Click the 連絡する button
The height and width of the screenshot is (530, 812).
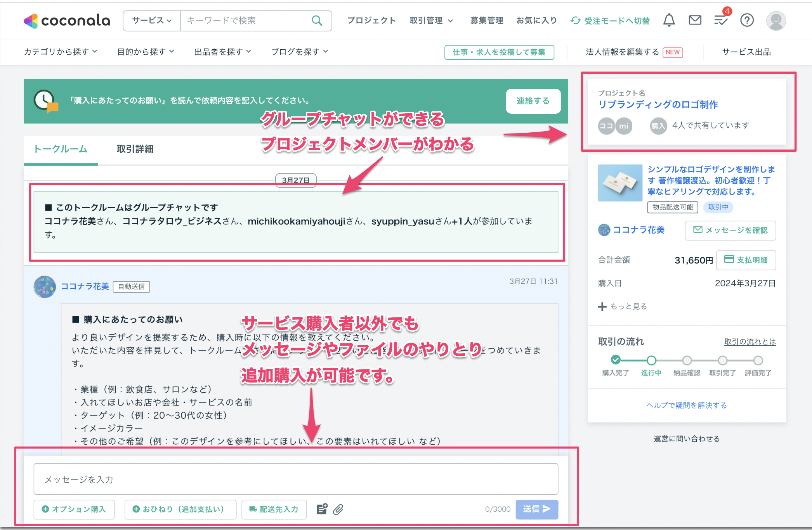coord(533,101)
